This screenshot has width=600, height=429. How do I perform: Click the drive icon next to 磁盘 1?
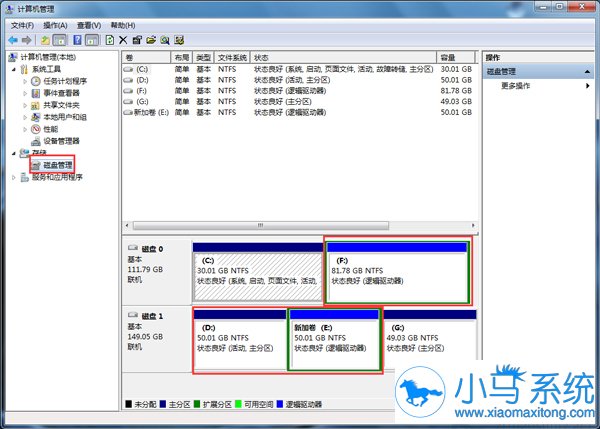pyautogui.click(x=133, y=315)
